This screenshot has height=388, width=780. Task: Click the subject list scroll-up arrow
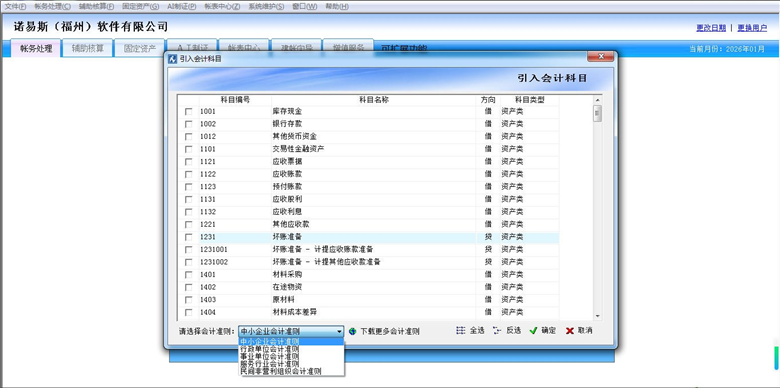pyautogui.click(x=597, y=99)
